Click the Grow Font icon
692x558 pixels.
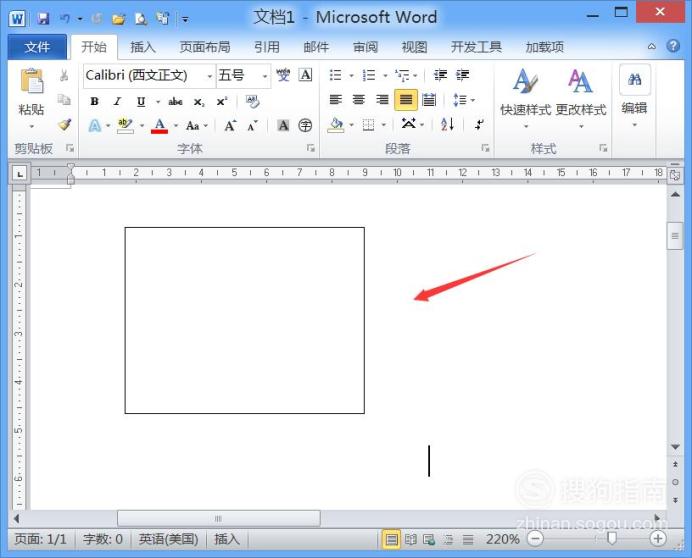point(230,126)
